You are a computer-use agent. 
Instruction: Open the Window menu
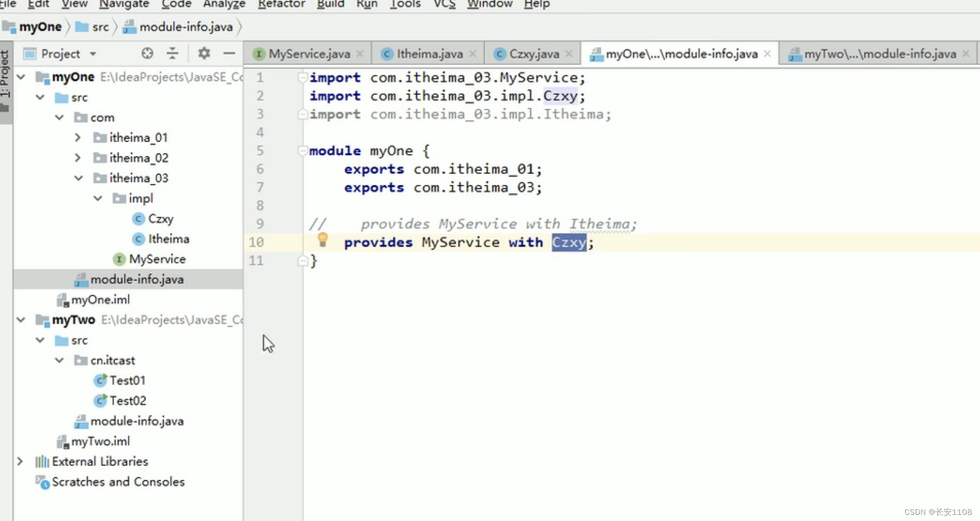pyautogui.click(x=490, y=4)
